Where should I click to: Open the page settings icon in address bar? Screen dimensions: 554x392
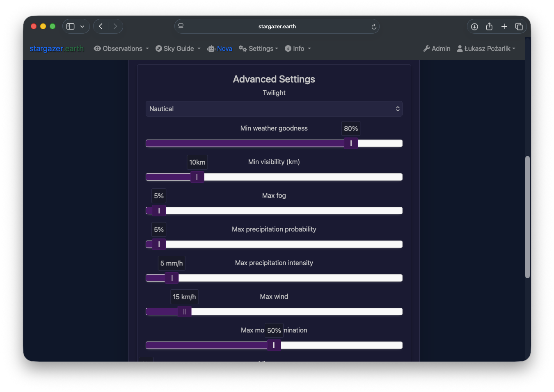[181, 26]
